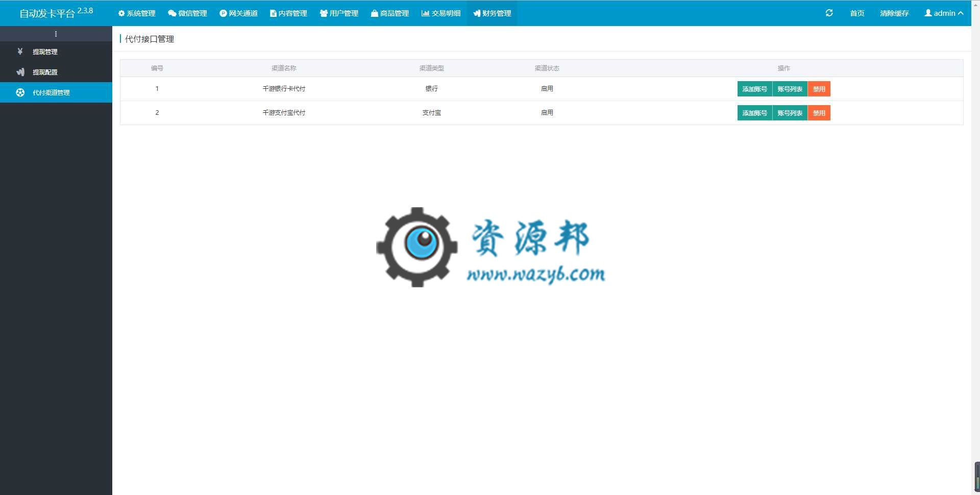Click 添加账号 for 千游支付宝代付
Viewport: 980px width, 495px height.
tap(754, 113)
